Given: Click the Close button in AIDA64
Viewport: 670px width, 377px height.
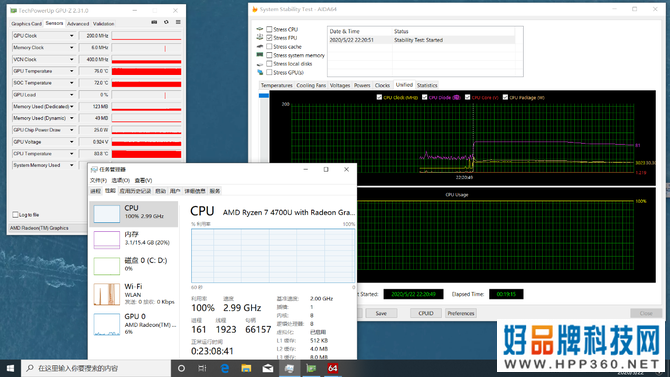Looking at the screenshot, I should pos(646,313).
